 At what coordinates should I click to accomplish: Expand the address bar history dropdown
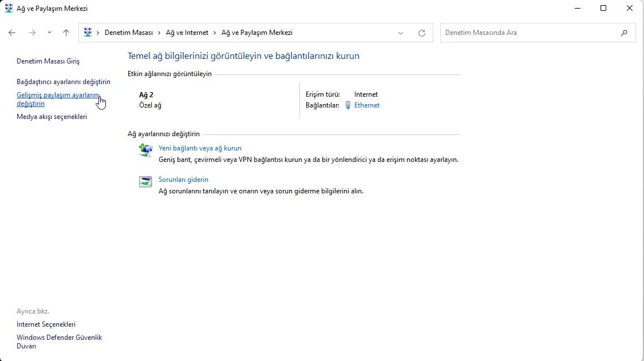click(401, 33)
